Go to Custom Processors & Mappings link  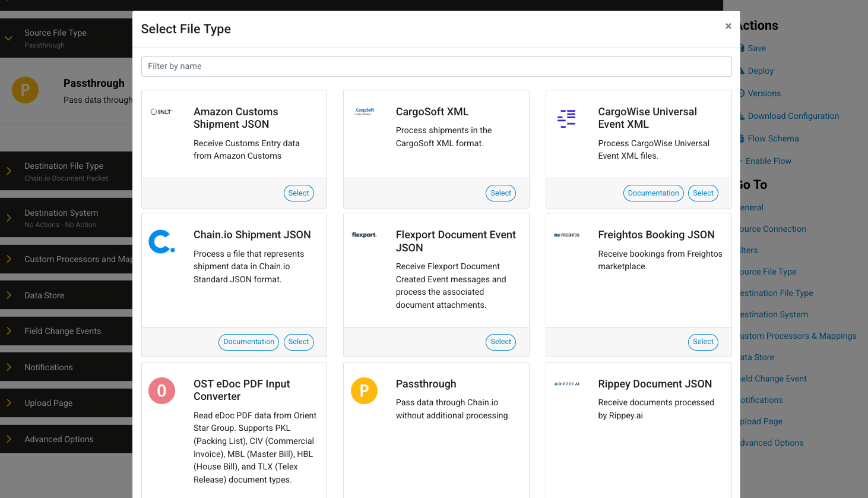798,336
